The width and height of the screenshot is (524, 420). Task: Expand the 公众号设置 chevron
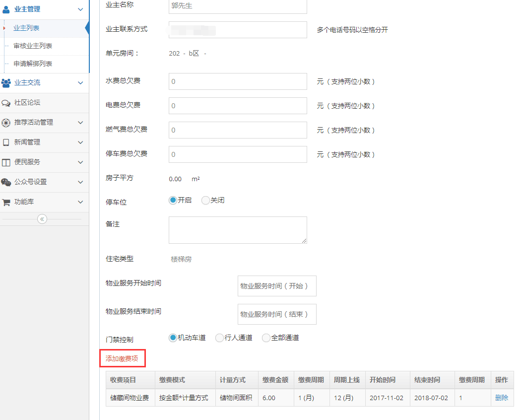[x=80, y=182]
